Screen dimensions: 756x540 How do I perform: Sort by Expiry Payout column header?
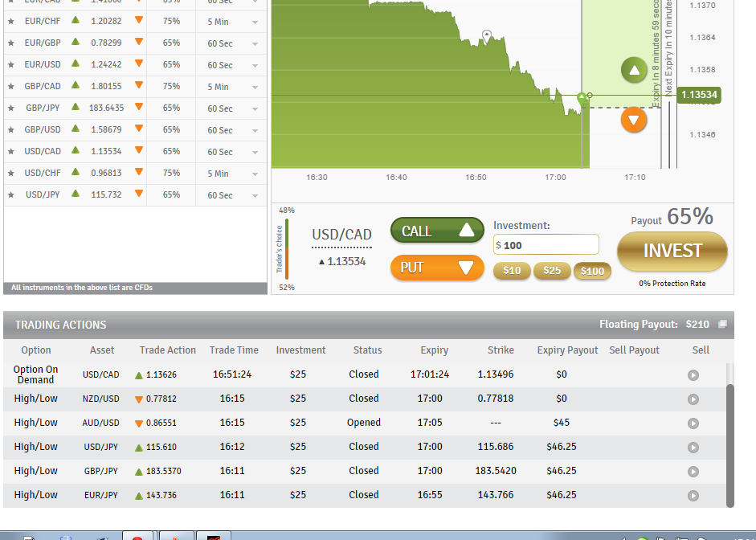[x=567, y=350]
